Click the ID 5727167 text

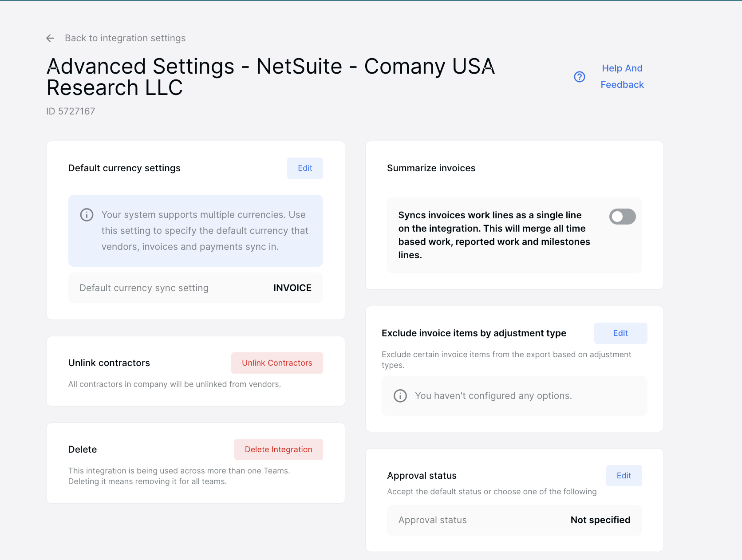click(71, 111)
